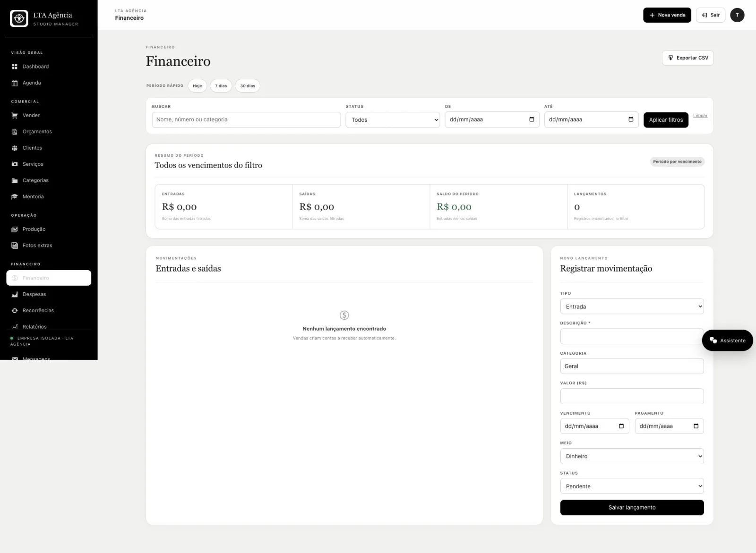This screenshot has height=553, width=756.
Task: Click the De date field
Action: (x=492, y=119)
